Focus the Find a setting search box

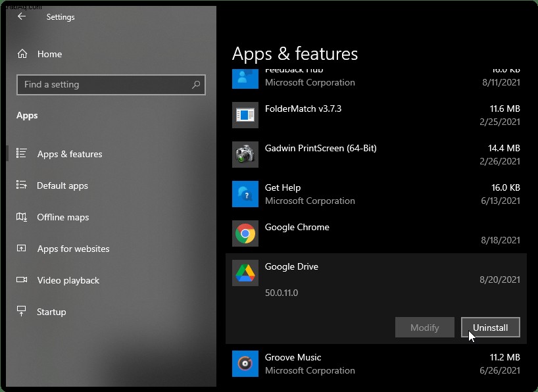pyautogui.click(x=111, y=84)
